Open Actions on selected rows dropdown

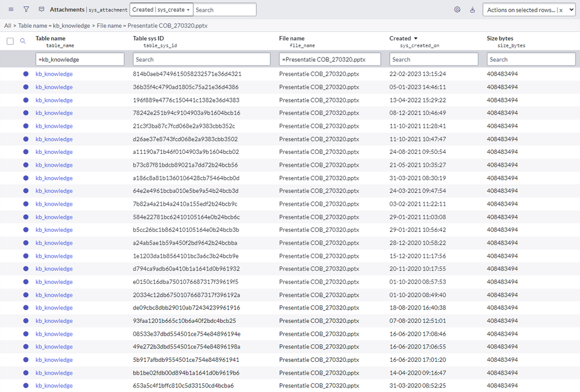[529, 10]
